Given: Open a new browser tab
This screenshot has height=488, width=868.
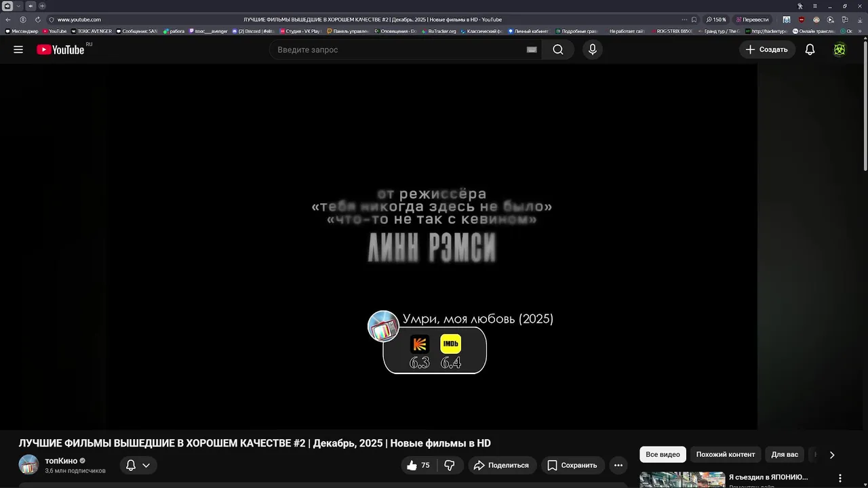Looking at the screenshot, I should click(x=42, y=6).
